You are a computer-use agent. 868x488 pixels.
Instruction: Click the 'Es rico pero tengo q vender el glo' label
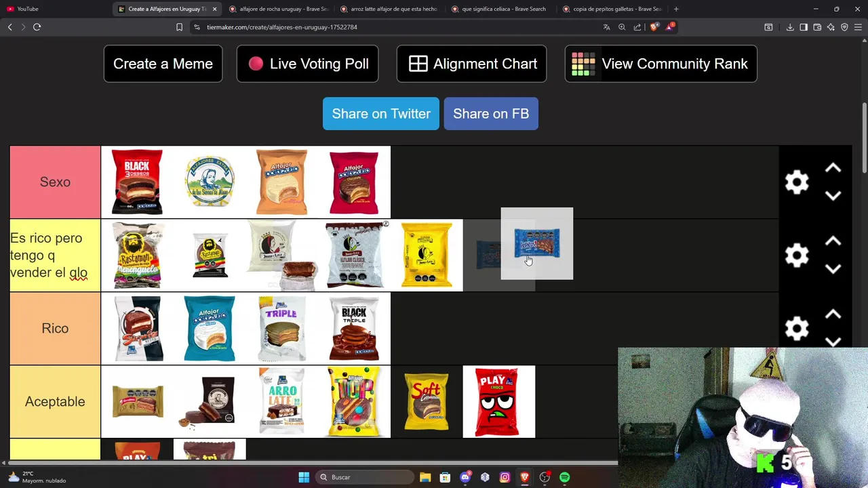click(x=55, y=256)
